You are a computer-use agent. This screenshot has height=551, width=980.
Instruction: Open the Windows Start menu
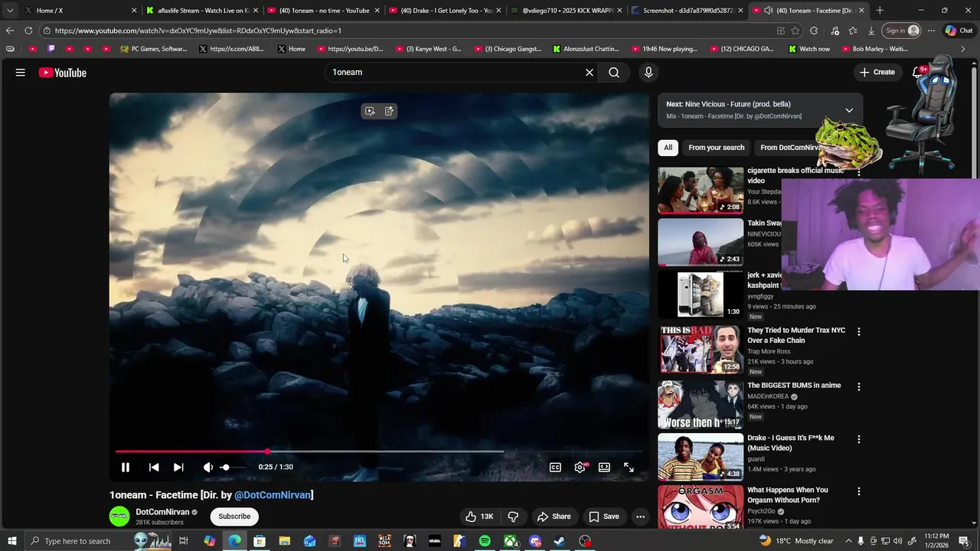click(x=12, y=541)
